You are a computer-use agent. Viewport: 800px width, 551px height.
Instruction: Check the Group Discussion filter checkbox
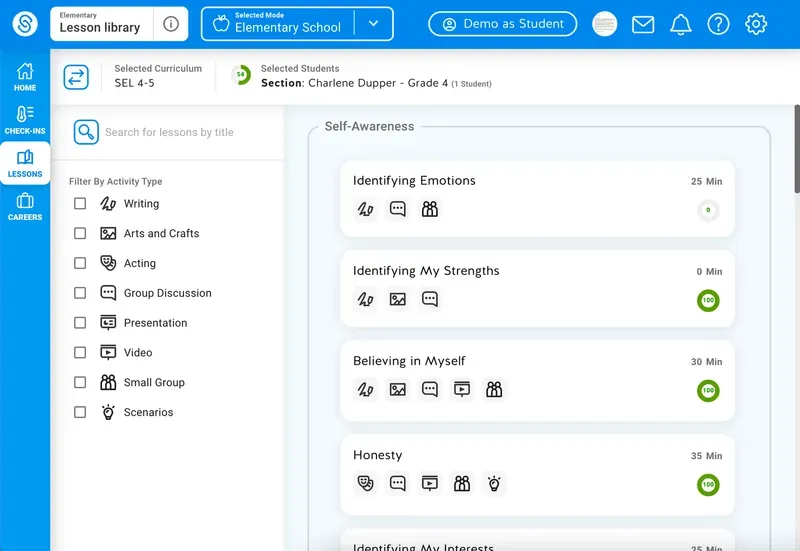click(80, 293)
